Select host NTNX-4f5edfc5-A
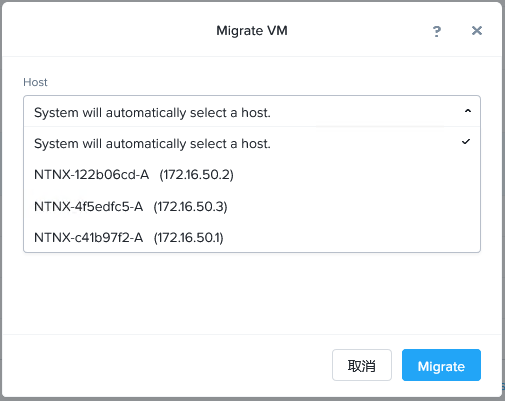Viewport: 505px width, 401px height. 252,206
